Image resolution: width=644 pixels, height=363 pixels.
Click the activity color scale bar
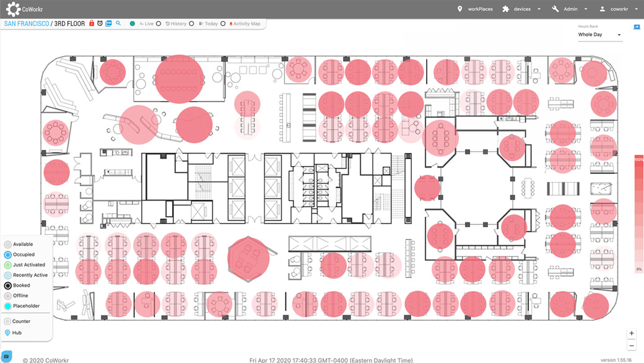click(638, 214)
